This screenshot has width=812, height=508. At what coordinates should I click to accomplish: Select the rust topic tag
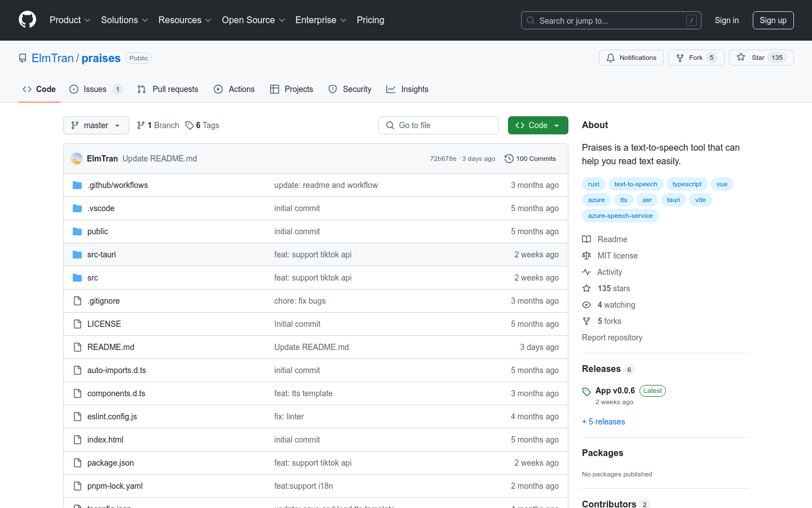[594, 184]
